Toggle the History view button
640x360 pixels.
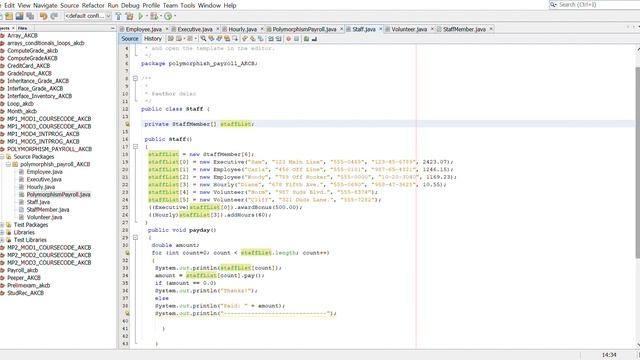[153, 38]
